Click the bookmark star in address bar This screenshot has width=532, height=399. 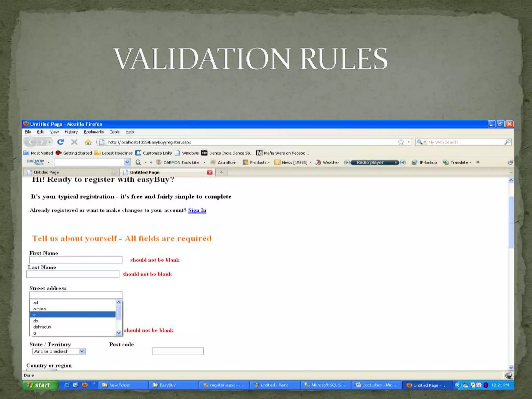click(x=401, y=142)
